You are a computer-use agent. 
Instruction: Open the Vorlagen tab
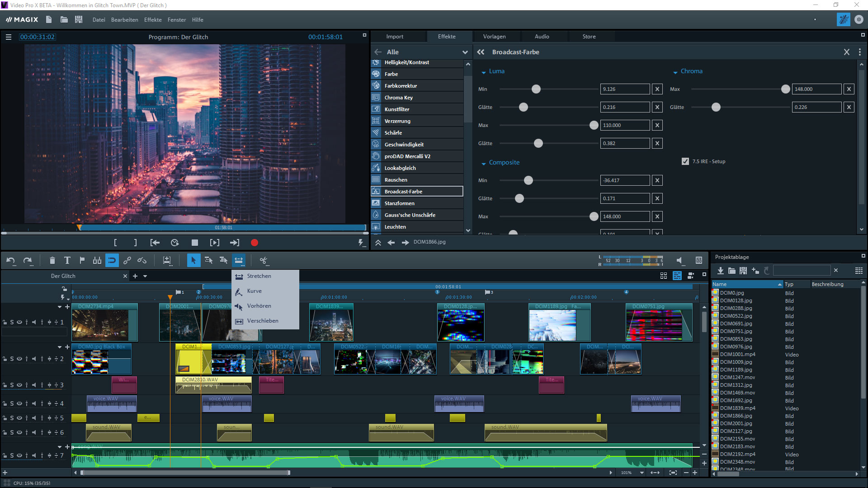pyautogui.click(x=494, y=37)
